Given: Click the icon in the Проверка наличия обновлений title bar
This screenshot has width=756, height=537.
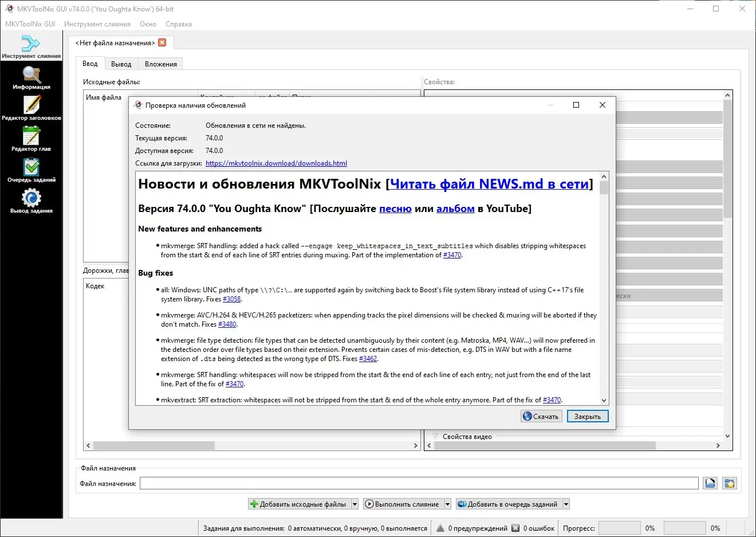Looking at the screenshot, I should click(138, 105).
